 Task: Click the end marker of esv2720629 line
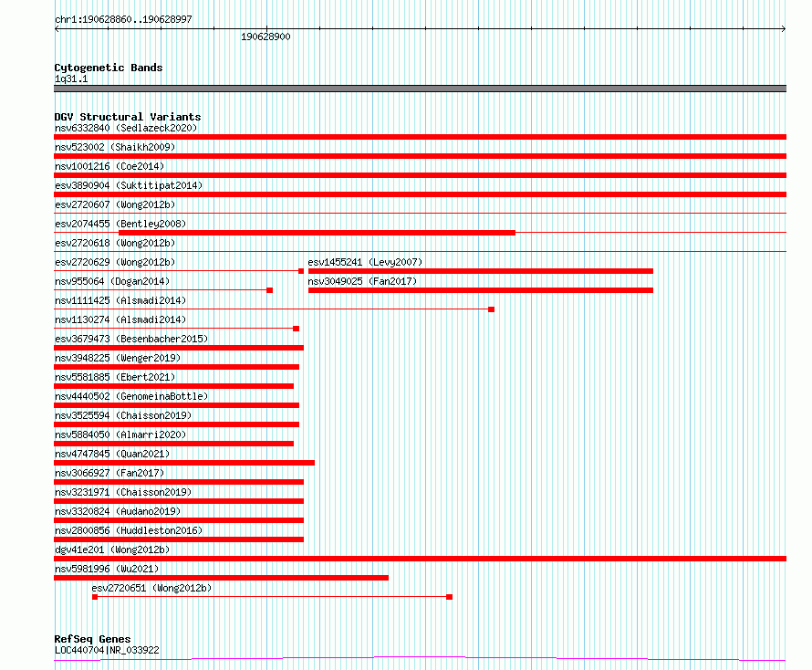click(x=301, y=271)
